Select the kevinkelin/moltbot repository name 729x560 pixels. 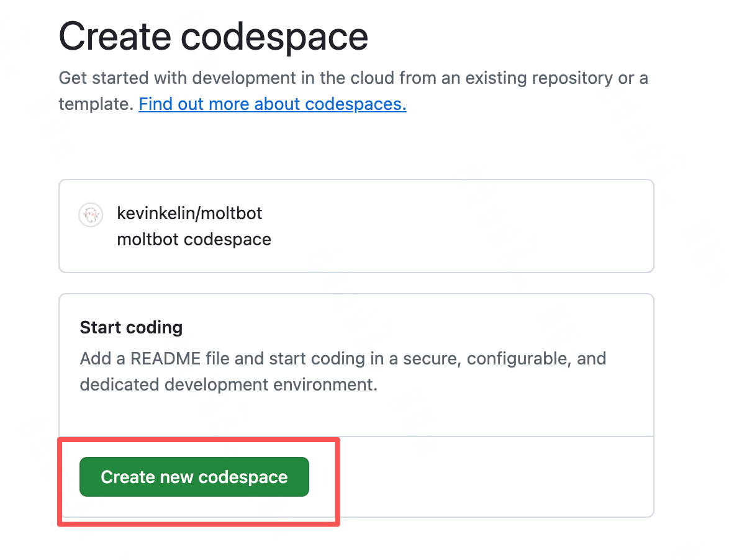pyautogui.click(x=189, y=214)
